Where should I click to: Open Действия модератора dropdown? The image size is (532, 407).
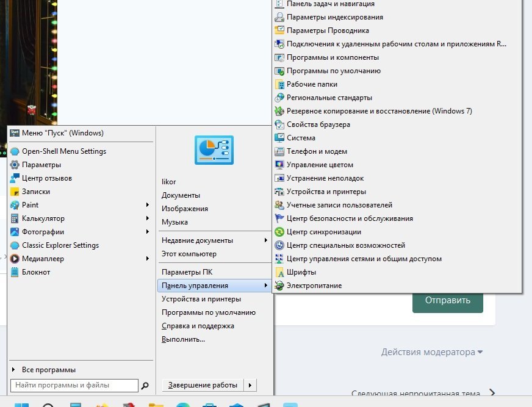(x=432, y=352)
